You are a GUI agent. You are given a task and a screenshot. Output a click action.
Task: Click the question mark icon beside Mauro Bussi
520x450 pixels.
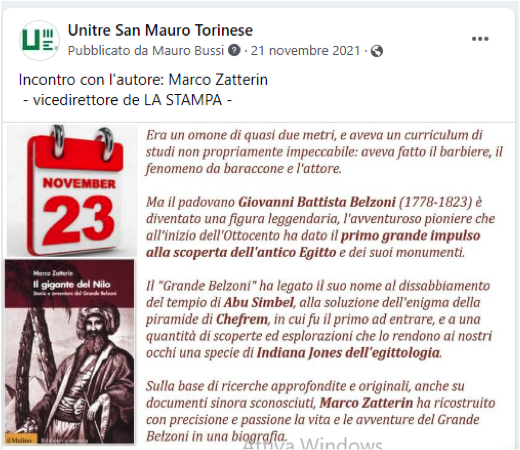pos(234,51)
